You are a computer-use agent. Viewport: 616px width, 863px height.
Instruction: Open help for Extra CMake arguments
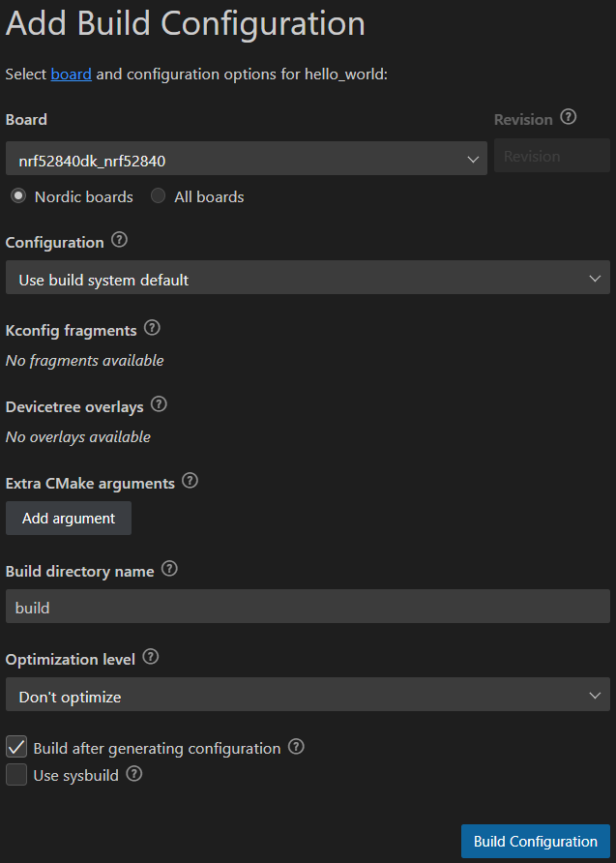click(x=190, y=482)
